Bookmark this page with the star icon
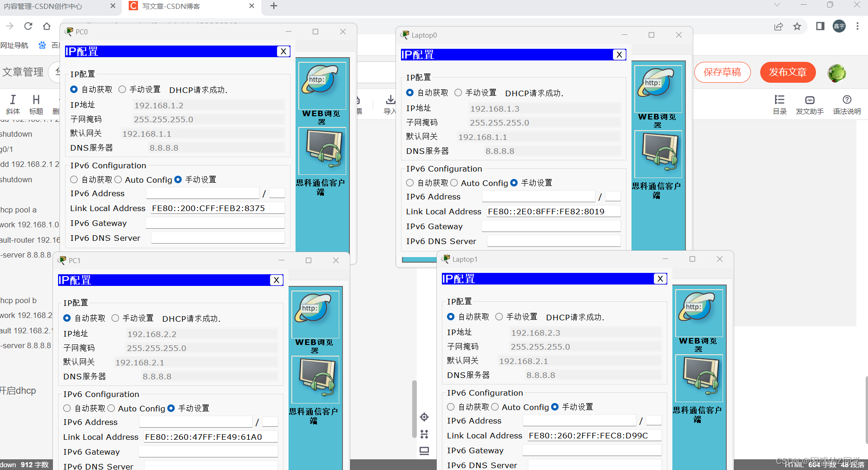 [797, 26]
